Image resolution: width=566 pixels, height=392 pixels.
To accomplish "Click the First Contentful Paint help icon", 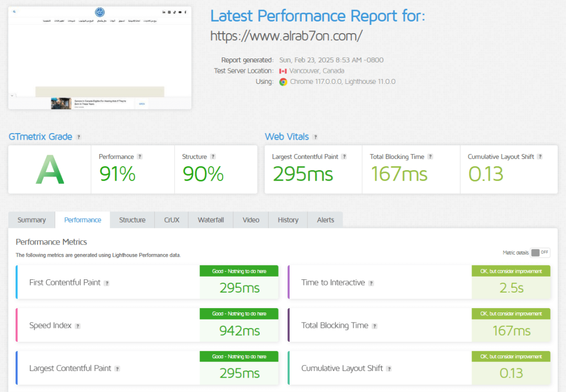I will point(107,283).
